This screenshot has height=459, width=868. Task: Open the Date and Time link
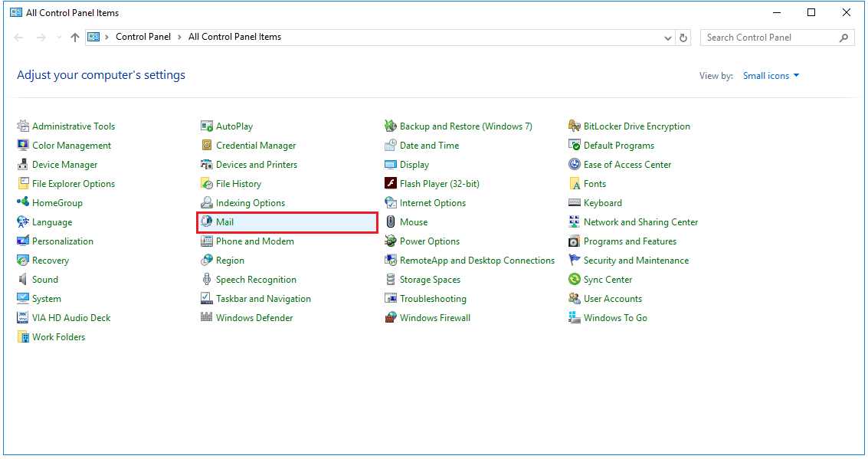[429, 146]
